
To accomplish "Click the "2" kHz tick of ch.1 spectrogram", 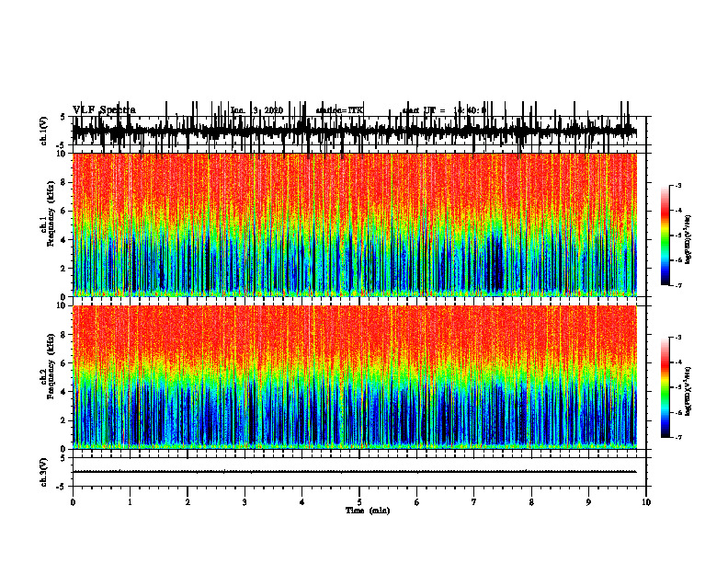I will (64, 269).
